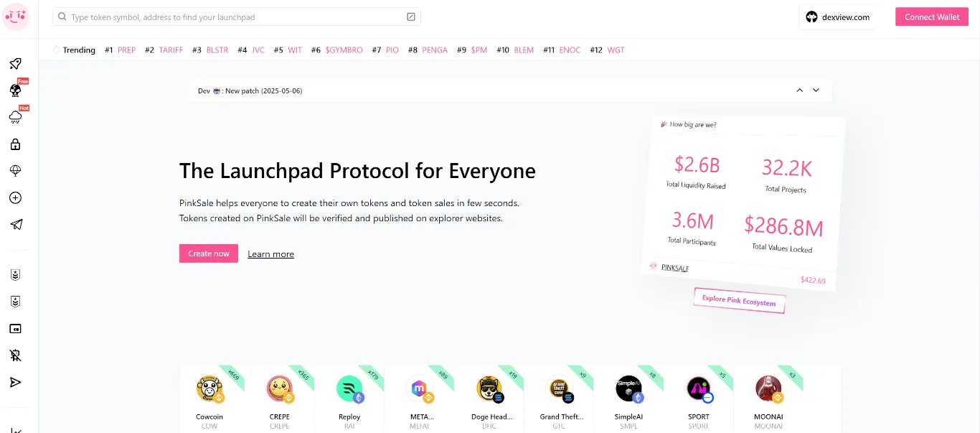Click the Create now button

(209, 253)
